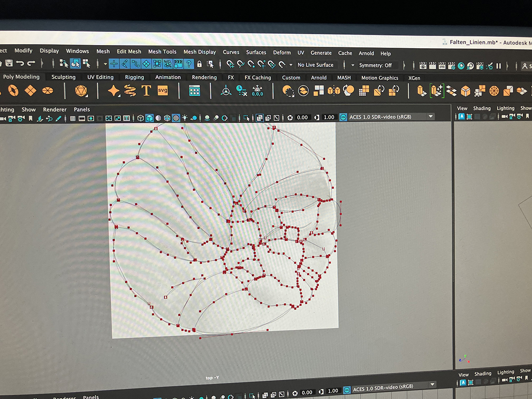The image size is (532, 399).
Task: Click the Save scene floppy icon
Action: [9, 63]
